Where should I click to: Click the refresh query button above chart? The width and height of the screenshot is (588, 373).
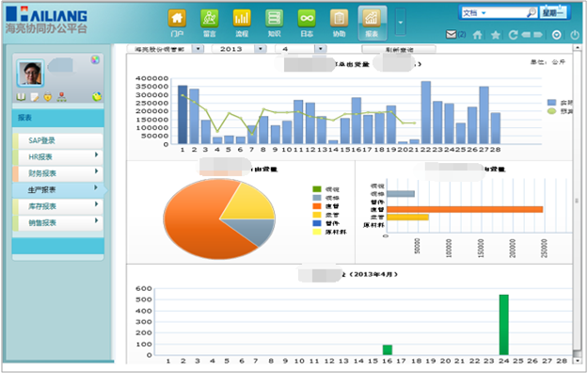point(399,49)
